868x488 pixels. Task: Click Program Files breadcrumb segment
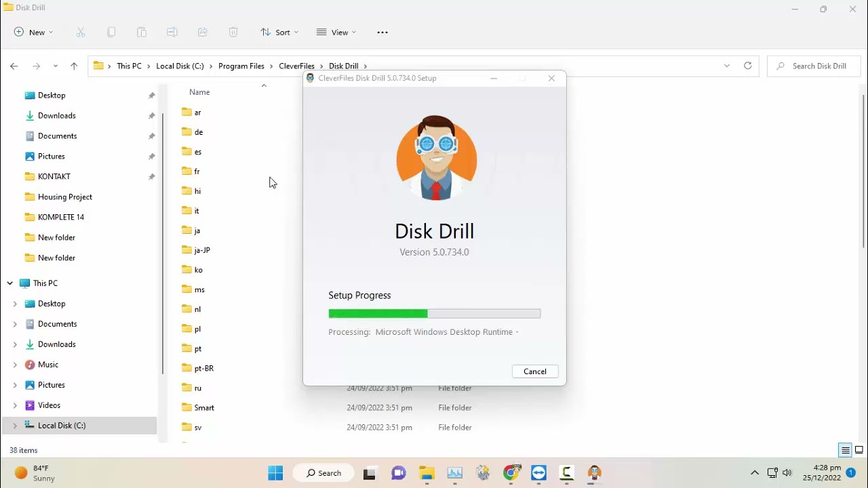click(x=241, y=66)
